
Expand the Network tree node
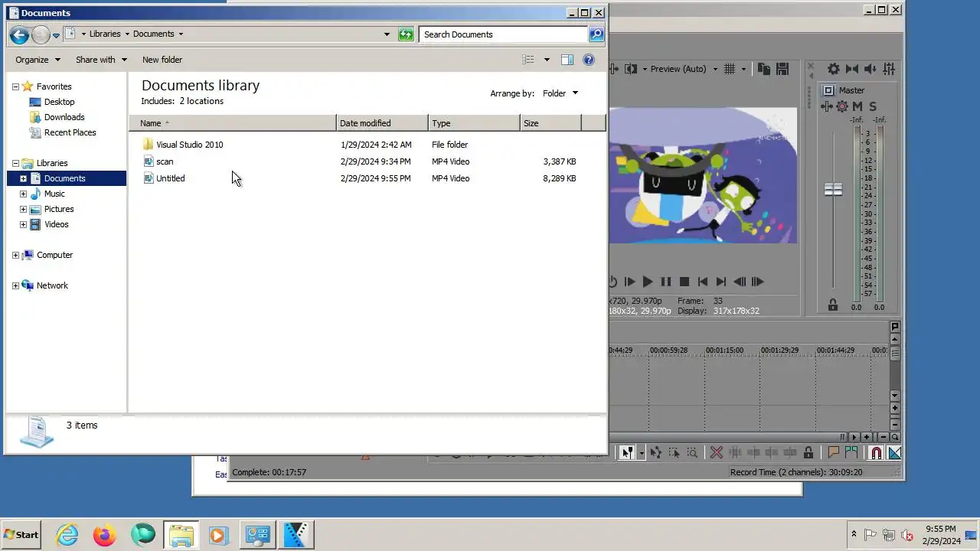(15, 285)
